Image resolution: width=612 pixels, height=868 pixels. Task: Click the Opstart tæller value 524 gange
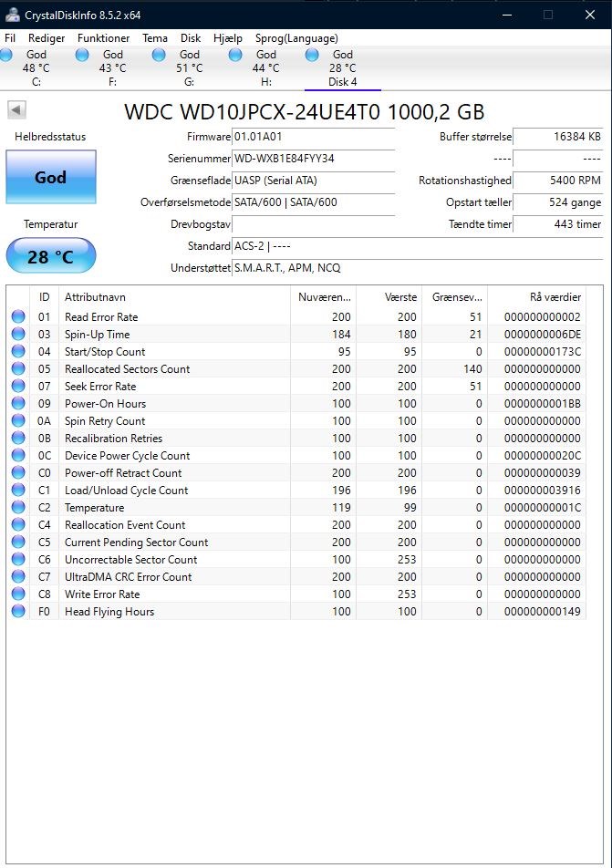click(x=557, y=202)
